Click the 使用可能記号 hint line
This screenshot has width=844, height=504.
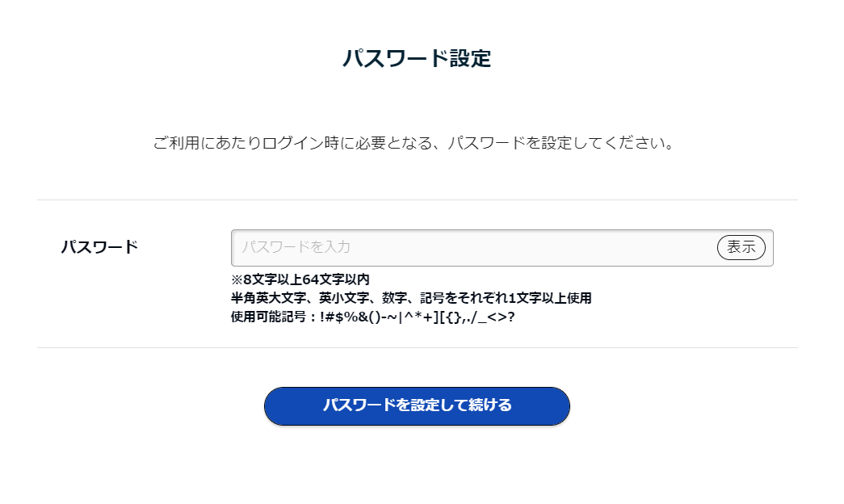[373, 317]
